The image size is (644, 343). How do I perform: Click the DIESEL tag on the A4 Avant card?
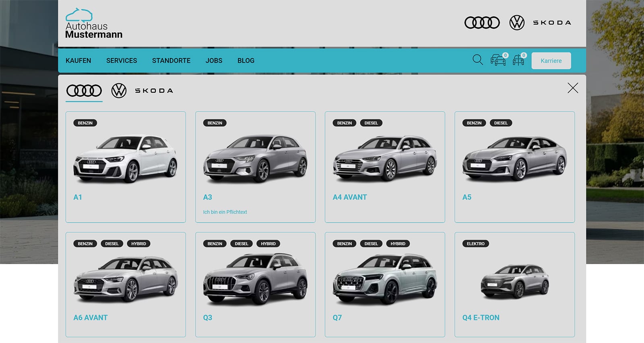(371, 123)
